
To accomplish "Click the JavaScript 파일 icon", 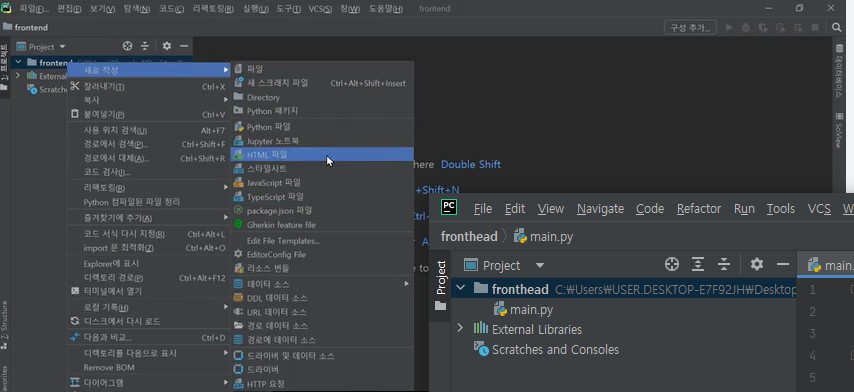I will pos(238,183).
